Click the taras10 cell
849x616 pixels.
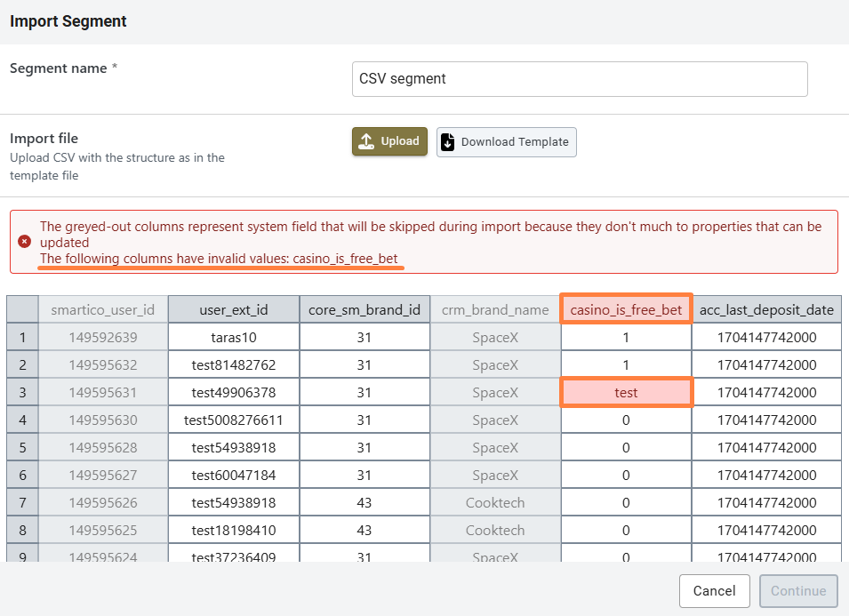pos(233,338)
